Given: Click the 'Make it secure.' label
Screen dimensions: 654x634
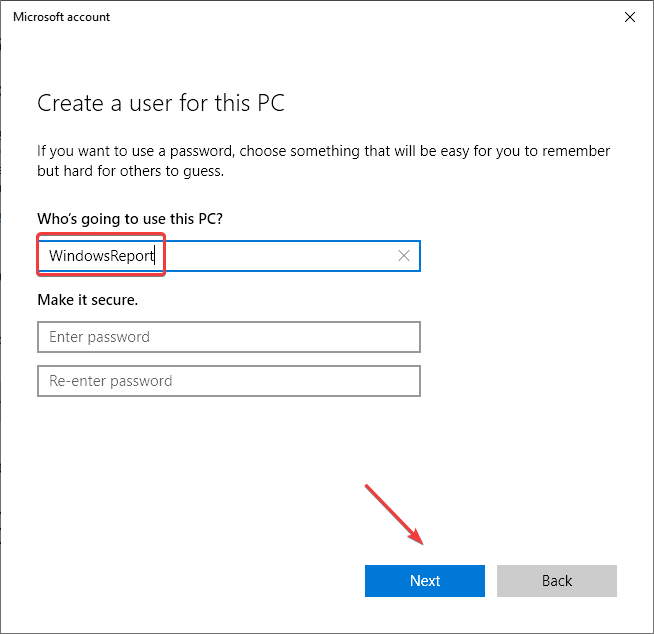Looking at the screenshot, I should 88,299.
